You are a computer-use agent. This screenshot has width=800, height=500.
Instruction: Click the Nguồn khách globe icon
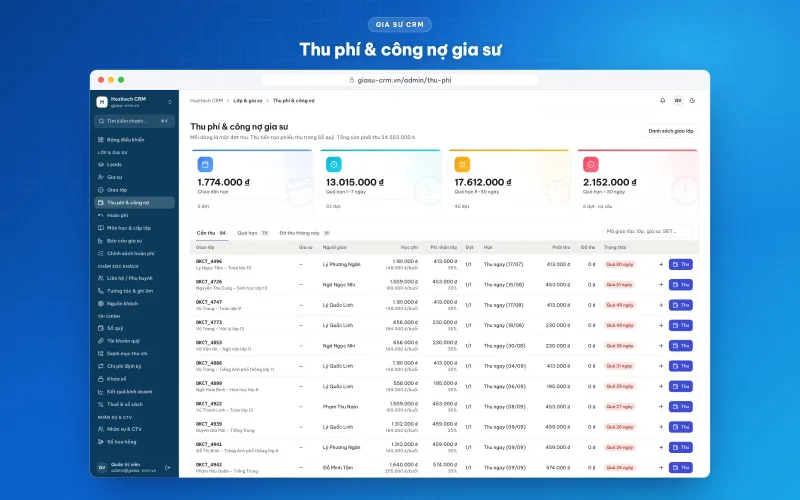[x=101, y=304]
